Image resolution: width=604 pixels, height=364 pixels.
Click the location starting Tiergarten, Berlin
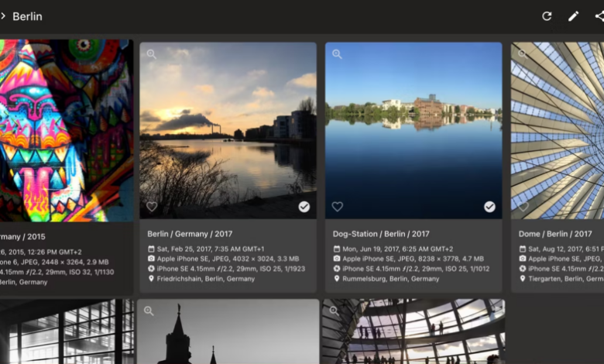[x=566, y=279]
